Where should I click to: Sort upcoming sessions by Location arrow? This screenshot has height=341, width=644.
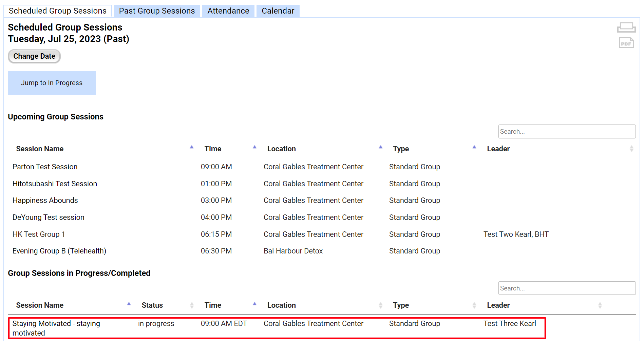[x=380, y=148]
